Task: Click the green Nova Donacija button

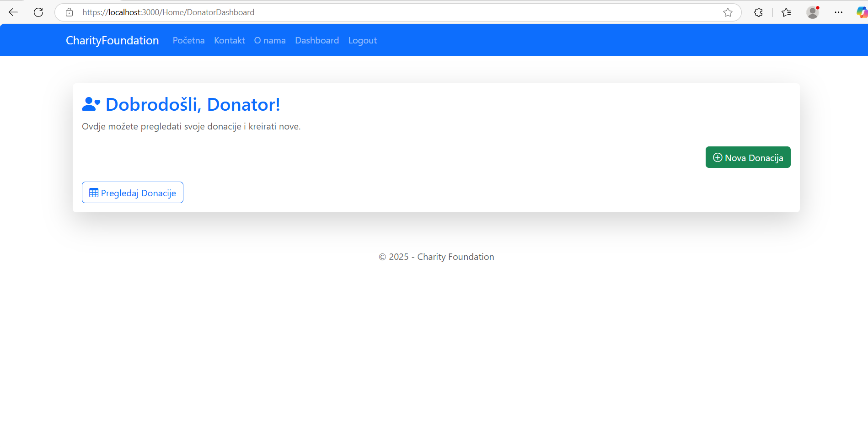Action: (x=748, y=157)
